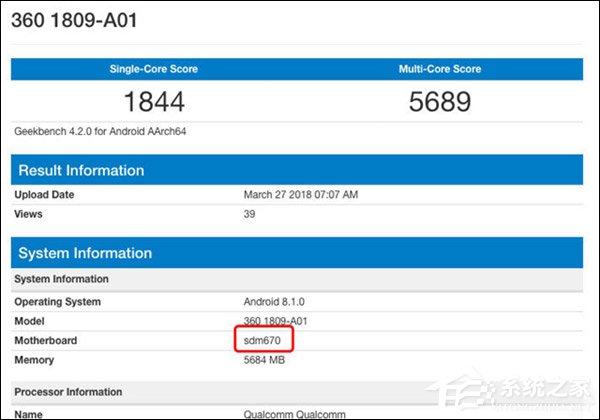Screen dimensions: 600x420
Task: Click the Upload Date label
Action: tap(44, 194)
